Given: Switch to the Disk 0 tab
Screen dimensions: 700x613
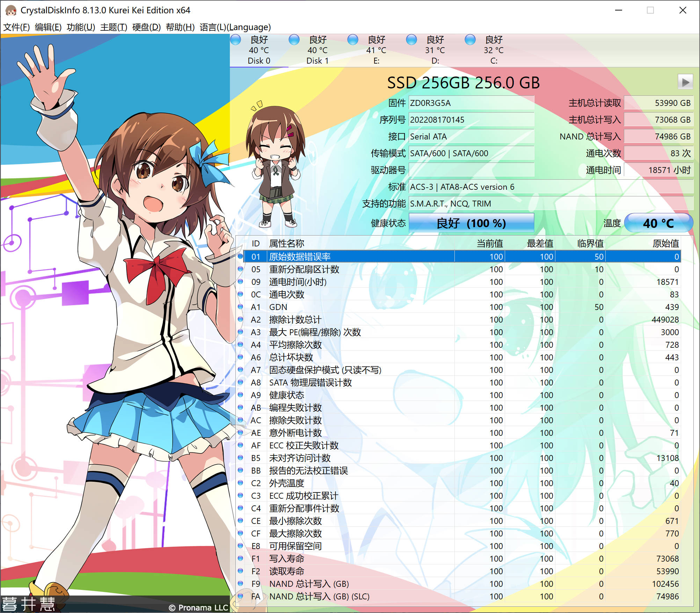Looking at the screenshot, I should pyautogui.click(x=259, y=50).
